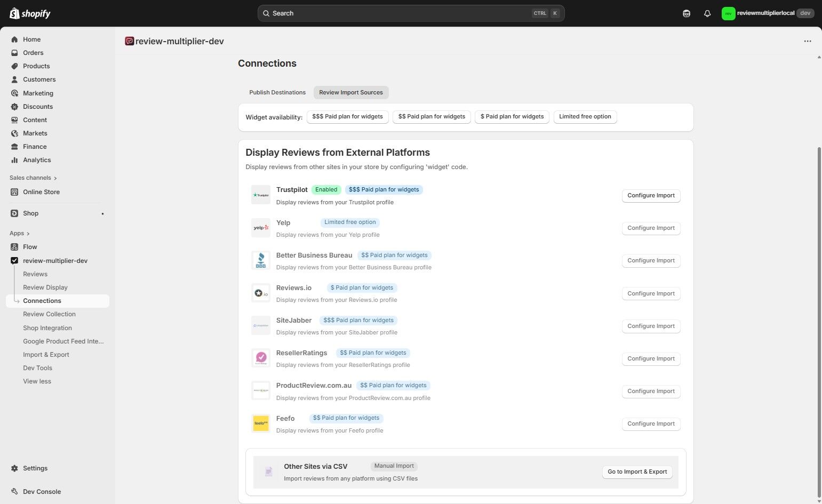Image resolution: width=822 pixels, height=504 pixels.
Task: Open Dev Tools sidebar item
Action: [x=37, y=368]
